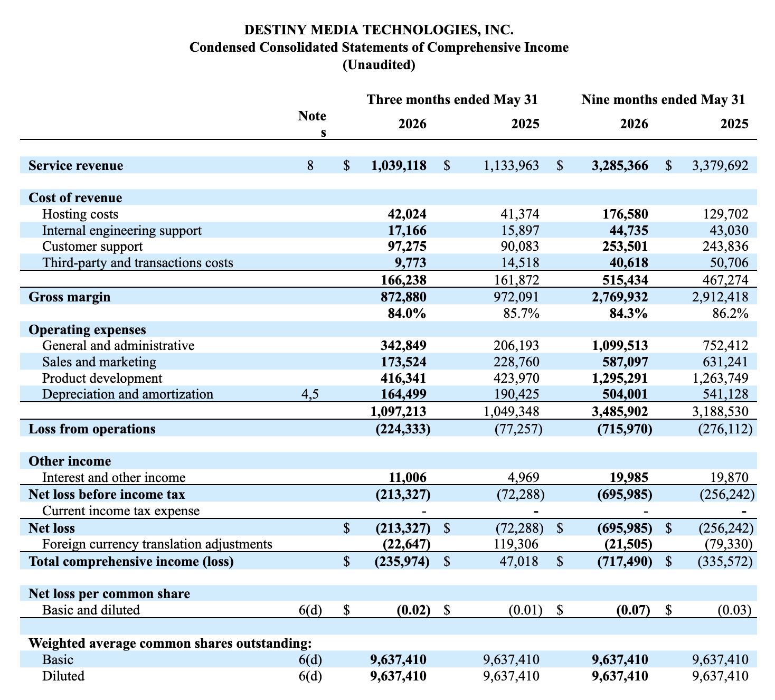This screenshot has height=700, width=775.
Task: Click the 'Loss from operations' row label
Action: pyautogui.click(x=92, y=429)
